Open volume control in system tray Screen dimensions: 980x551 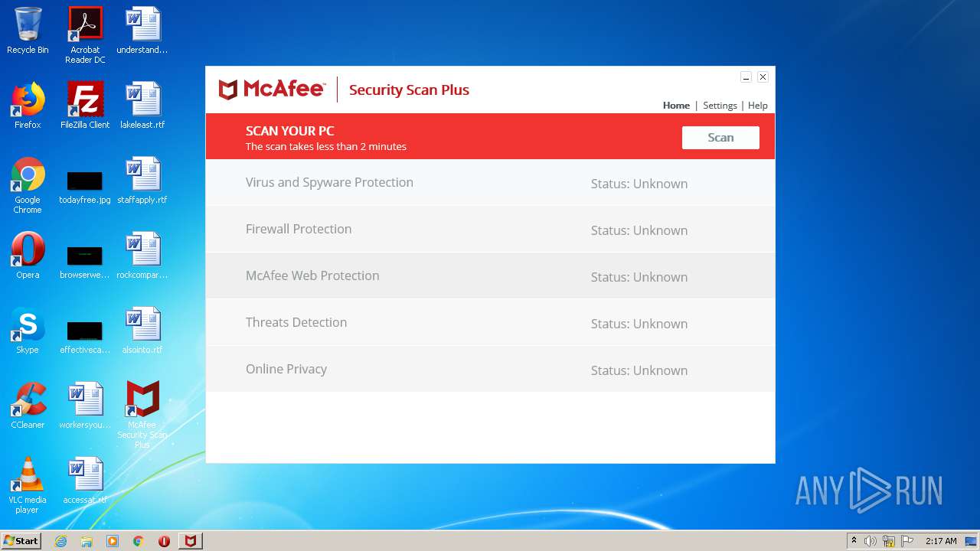871,541
